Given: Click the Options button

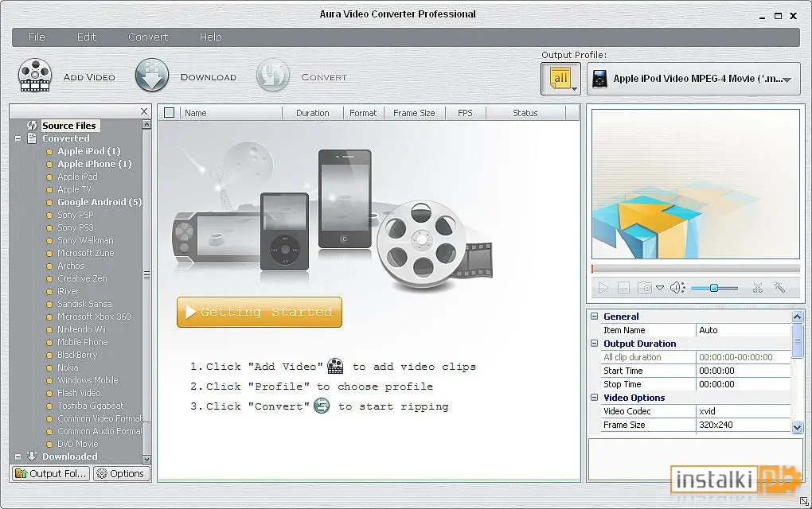Looking at the screenshot, I should (121, 473).
